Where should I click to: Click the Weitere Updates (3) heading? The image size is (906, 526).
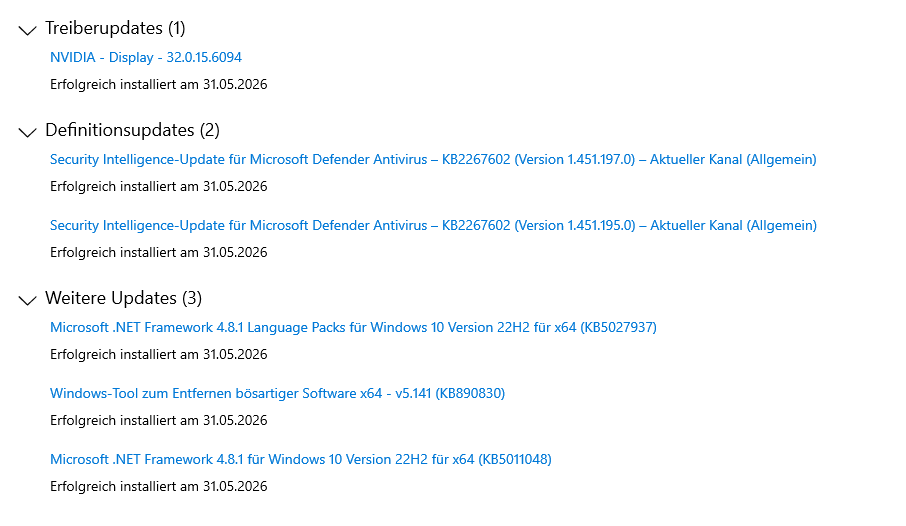(x=124, y=298)
